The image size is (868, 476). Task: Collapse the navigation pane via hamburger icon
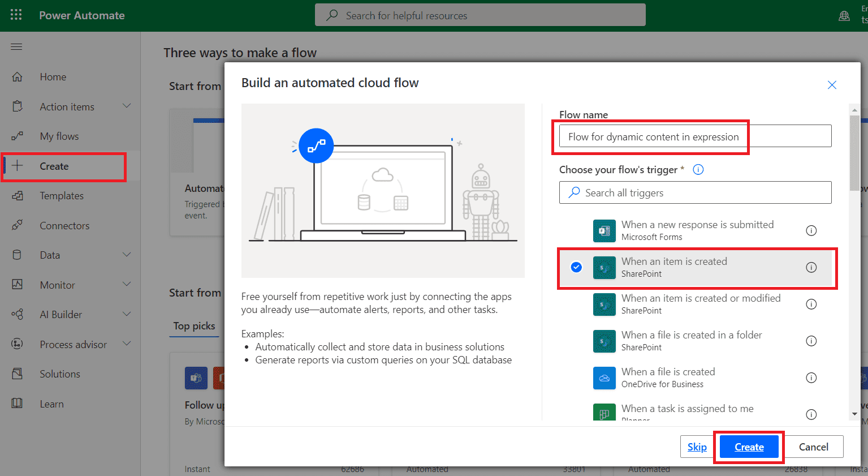tap(16, 46)
